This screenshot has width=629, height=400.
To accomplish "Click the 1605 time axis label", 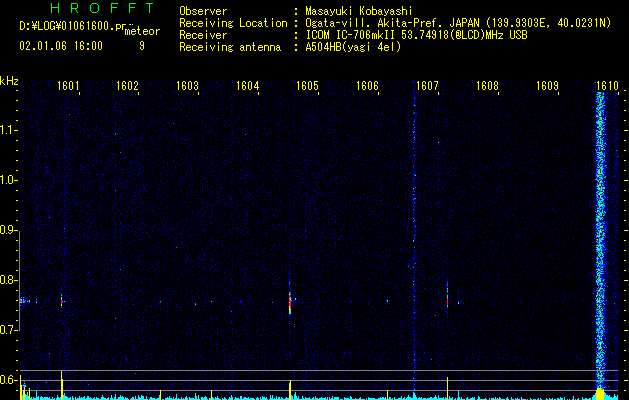I will point(307,86).
